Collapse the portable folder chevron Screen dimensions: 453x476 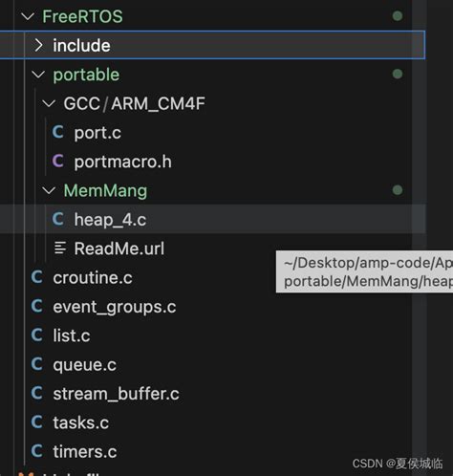click(38, 75)
